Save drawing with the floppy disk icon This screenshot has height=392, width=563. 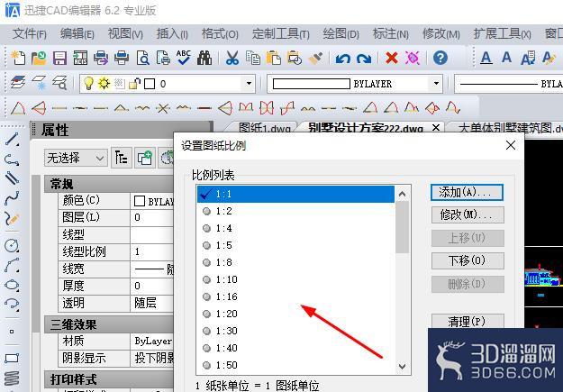tap(59, 58)
